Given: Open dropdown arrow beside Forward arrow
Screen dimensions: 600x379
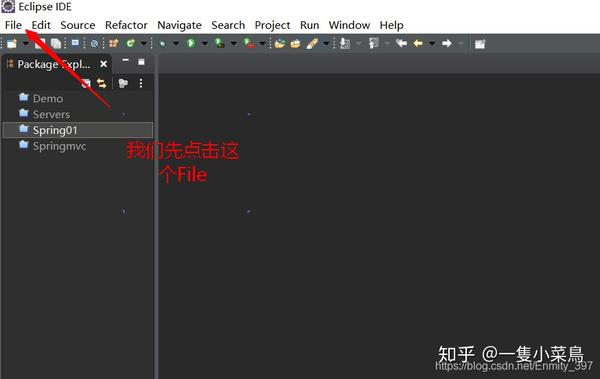Looking at the screenshot, I should [461, 44].
